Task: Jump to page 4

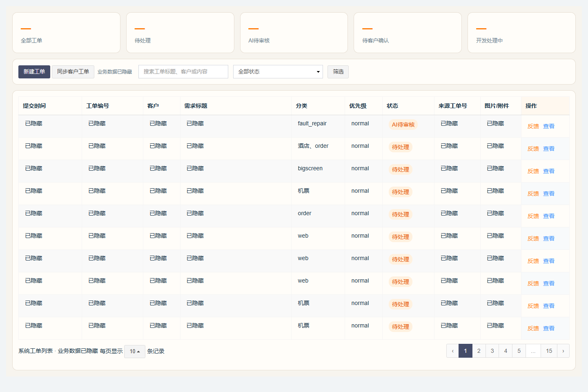Action: pyautogui.click(x=506, y=351)
